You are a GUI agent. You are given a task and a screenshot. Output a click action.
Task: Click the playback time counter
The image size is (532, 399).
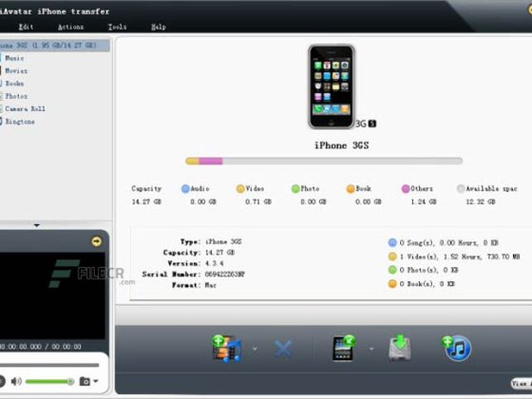pyautogui.click(x=41, y=347)
